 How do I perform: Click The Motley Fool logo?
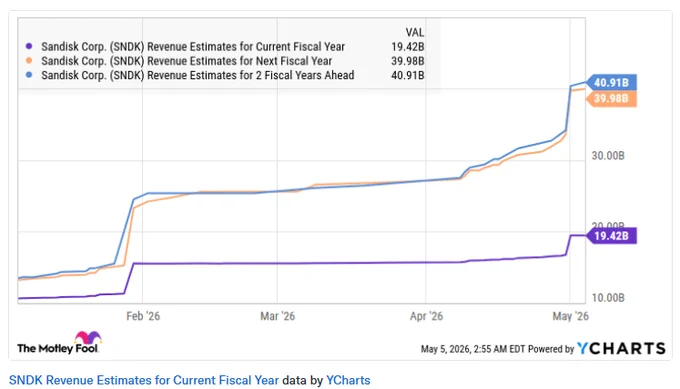(x=59, y=343)
